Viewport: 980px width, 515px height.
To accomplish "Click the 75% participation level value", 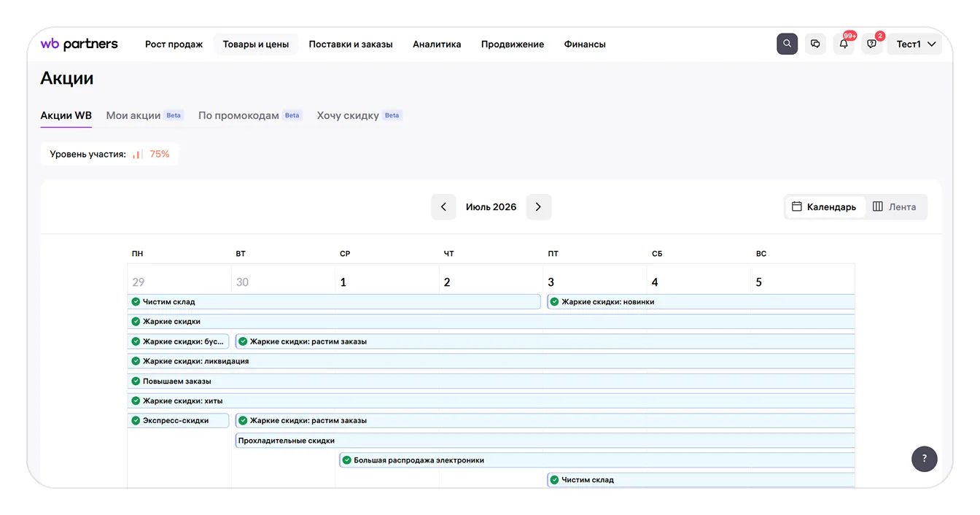I will 160,155.
